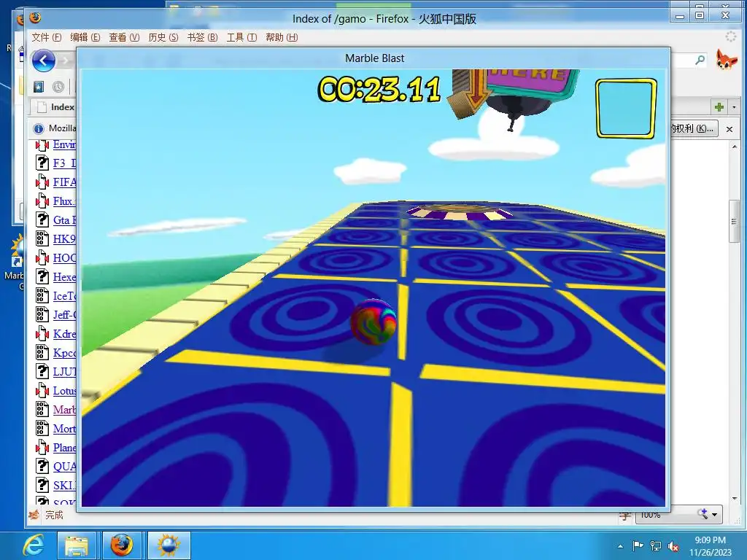Open the SKI link in the listing

tap(64, 485)
